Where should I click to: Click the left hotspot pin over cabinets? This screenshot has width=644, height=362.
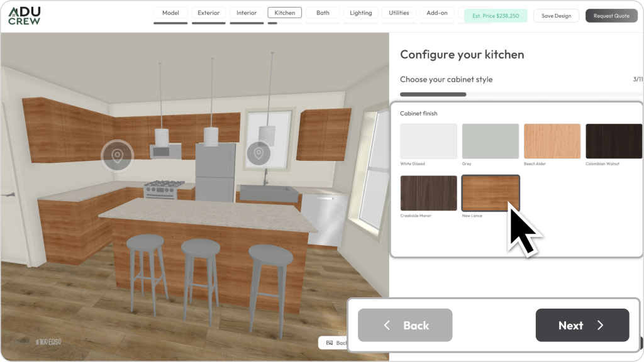coord(117,155)
